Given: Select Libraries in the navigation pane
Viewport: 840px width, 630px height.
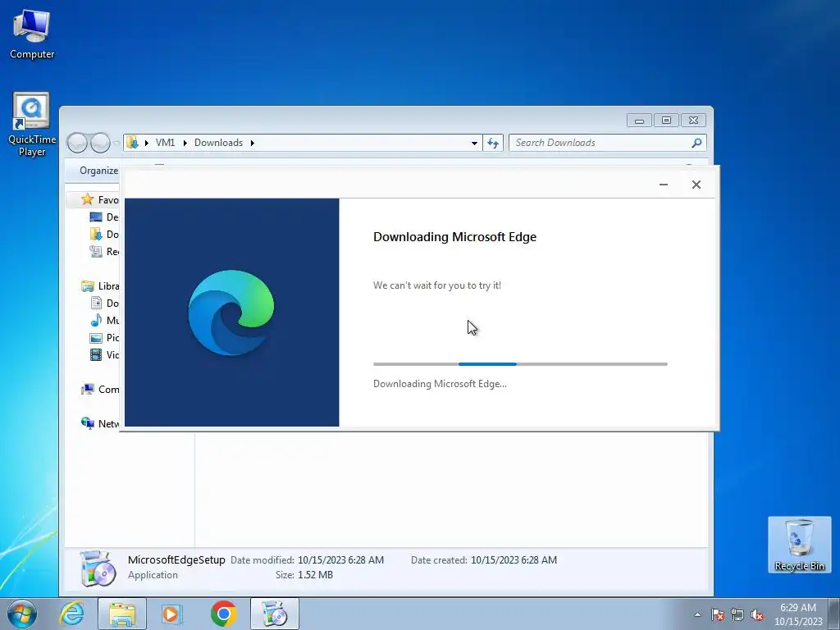Looking at the screenshot, I should click(99, 286).
